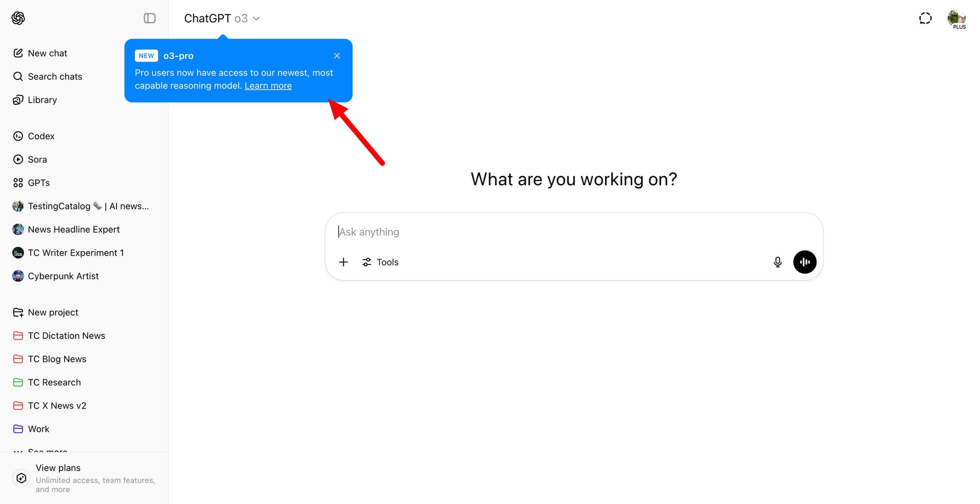
Task: Click the plus attach button
Action: pyautogui.click(x=343, y=262)
